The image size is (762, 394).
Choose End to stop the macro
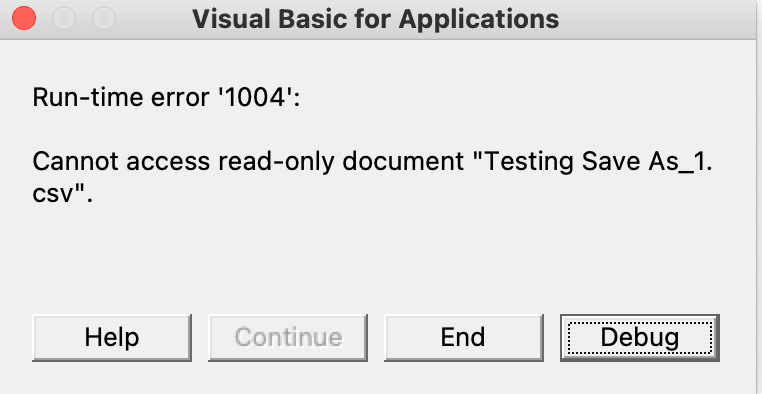464,338
